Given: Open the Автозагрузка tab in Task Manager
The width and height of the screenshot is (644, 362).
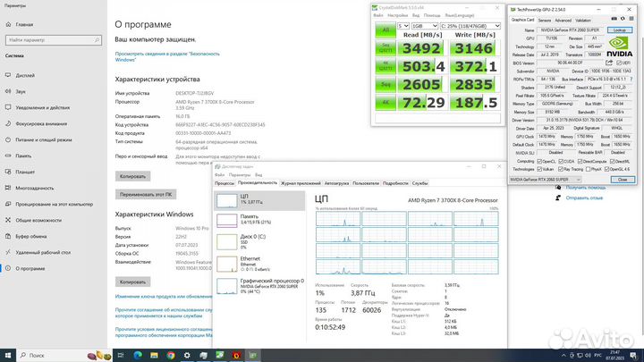Looking at the screenshot, I should coord(336,183).
